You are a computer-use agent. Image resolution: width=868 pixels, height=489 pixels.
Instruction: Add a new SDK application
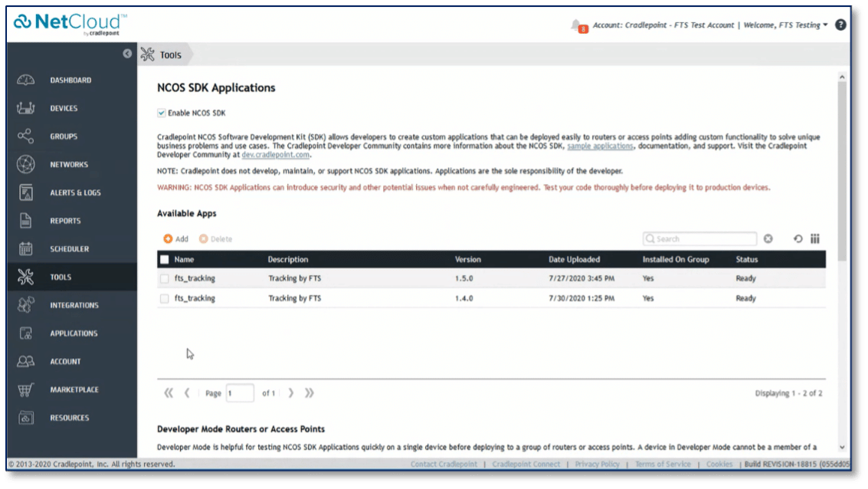[175, 238]
